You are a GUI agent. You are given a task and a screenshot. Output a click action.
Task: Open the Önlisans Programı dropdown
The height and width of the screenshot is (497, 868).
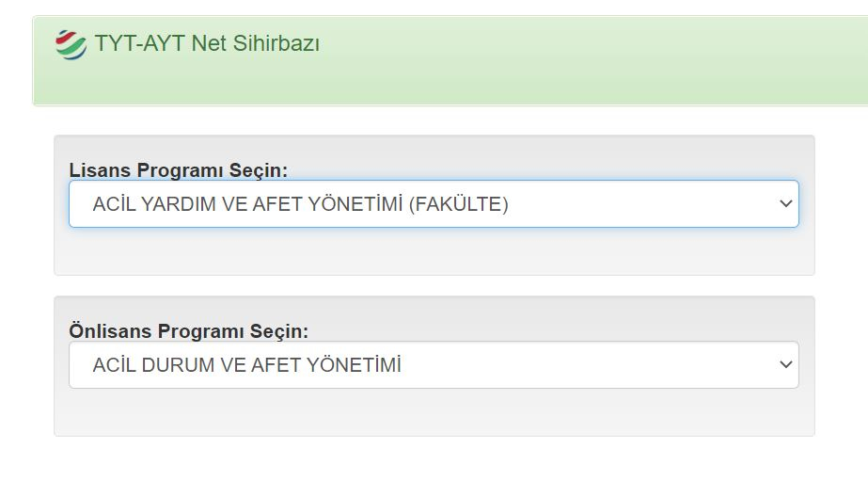(x=433, y=365)
